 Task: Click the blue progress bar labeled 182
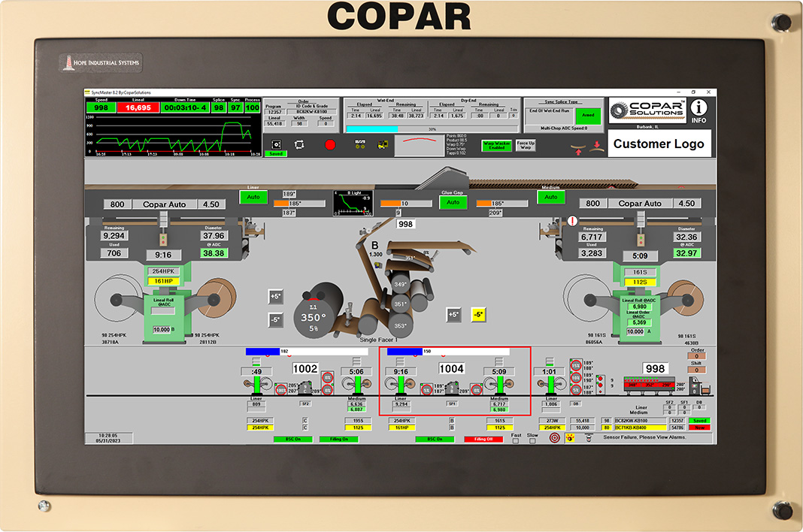307,352
